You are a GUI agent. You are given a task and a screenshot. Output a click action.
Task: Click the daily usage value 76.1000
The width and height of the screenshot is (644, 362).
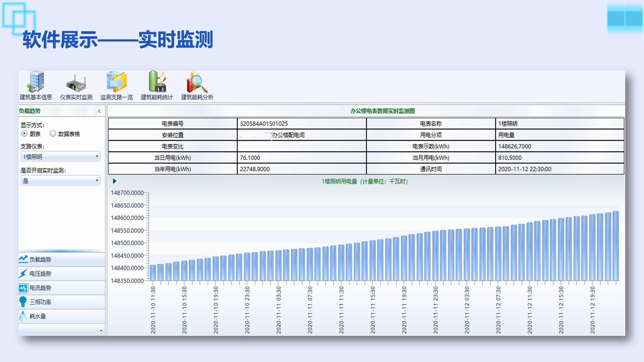coord(302,158)
